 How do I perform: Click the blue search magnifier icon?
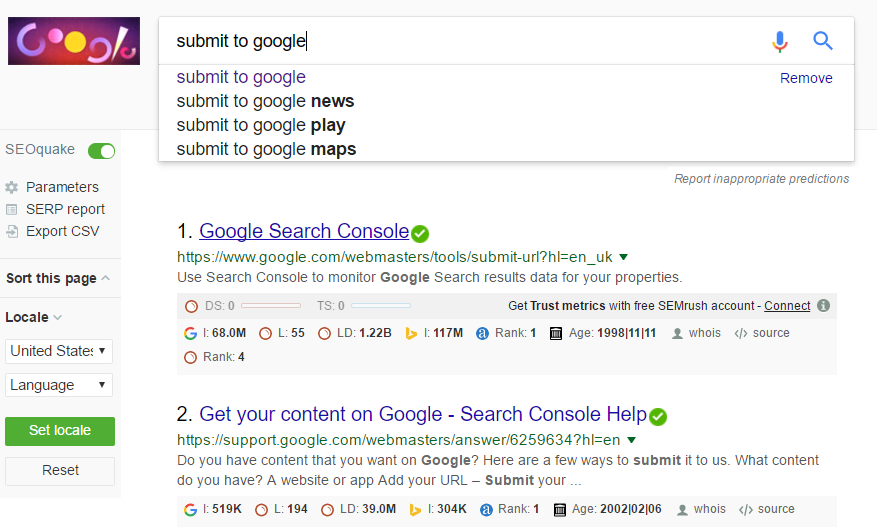[x=823, y=41]
